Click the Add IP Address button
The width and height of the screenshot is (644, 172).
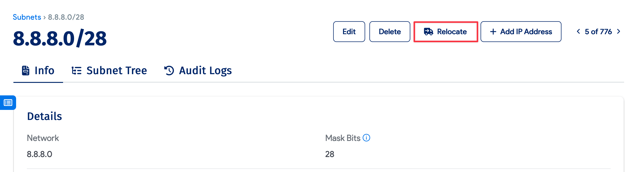[x=526, y=32]
